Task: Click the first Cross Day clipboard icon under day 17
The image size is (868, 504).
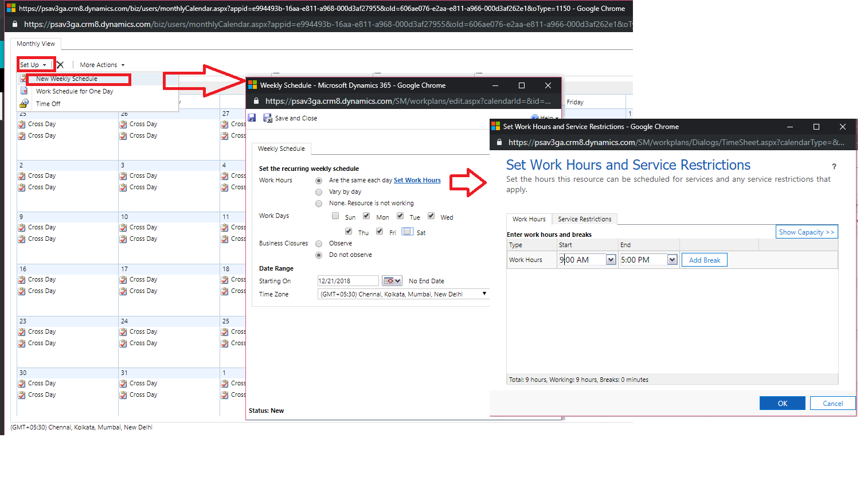Action: (x=123, y=280)
